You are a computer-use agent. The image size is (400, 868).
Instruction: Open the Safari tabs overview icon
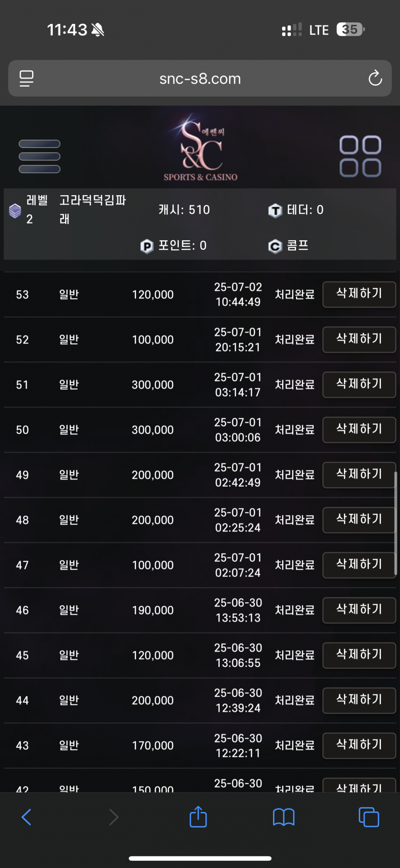coord(369,817)
